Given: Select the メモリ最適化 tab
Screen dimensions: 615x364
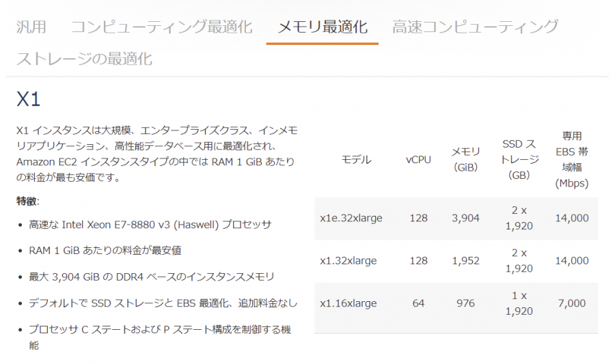Looking at the screenshot, I should coord(323,27).
